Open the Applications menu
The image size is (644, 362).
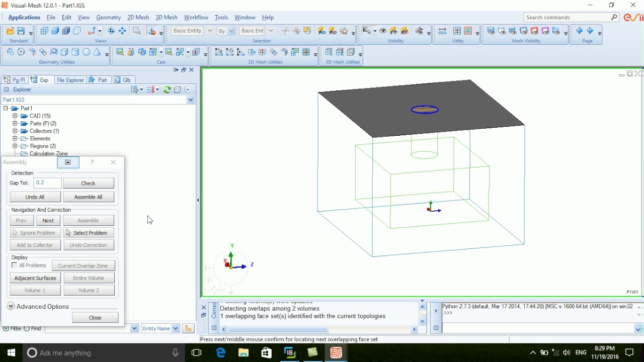pyautogui.click(x=24, y=17)
